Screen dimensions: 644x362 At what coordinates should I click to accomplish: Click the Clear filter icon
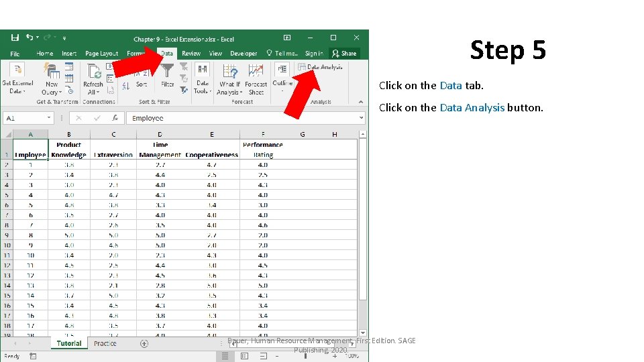click(184, 66)
